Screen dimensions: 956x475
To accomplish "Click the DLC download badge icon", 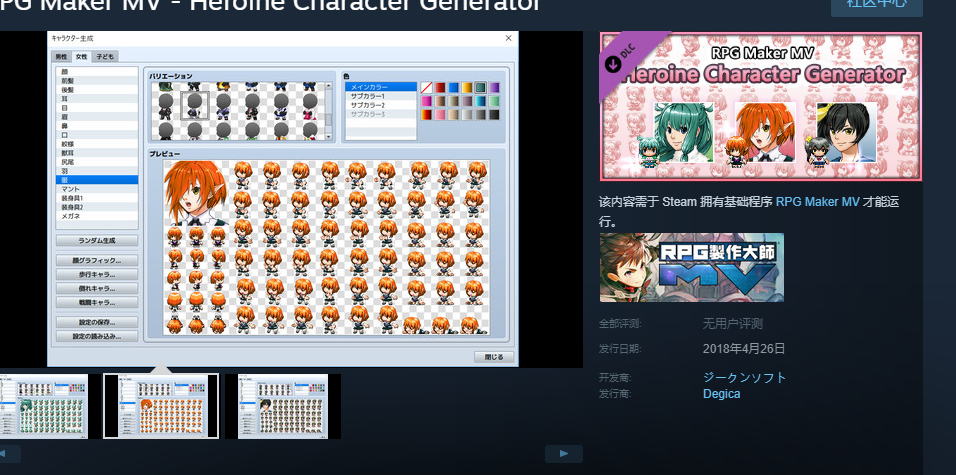I will (612, 63).
